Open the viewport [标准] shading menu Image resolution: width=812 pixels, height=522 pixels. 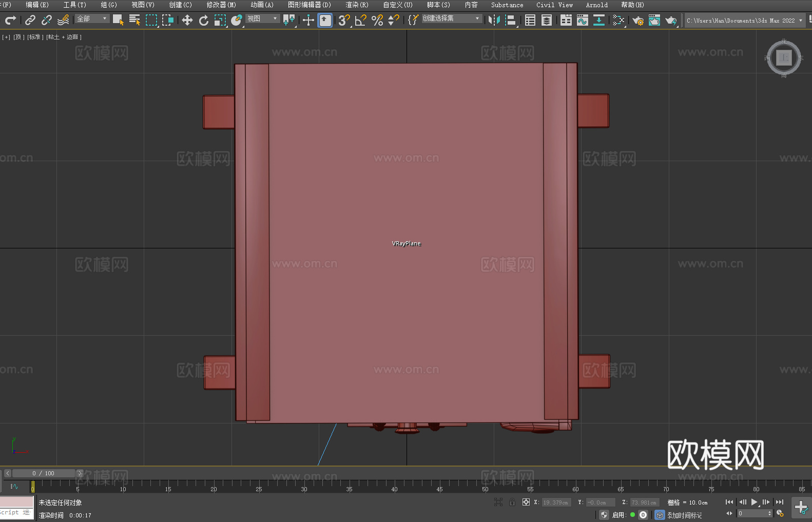point(35,37)
